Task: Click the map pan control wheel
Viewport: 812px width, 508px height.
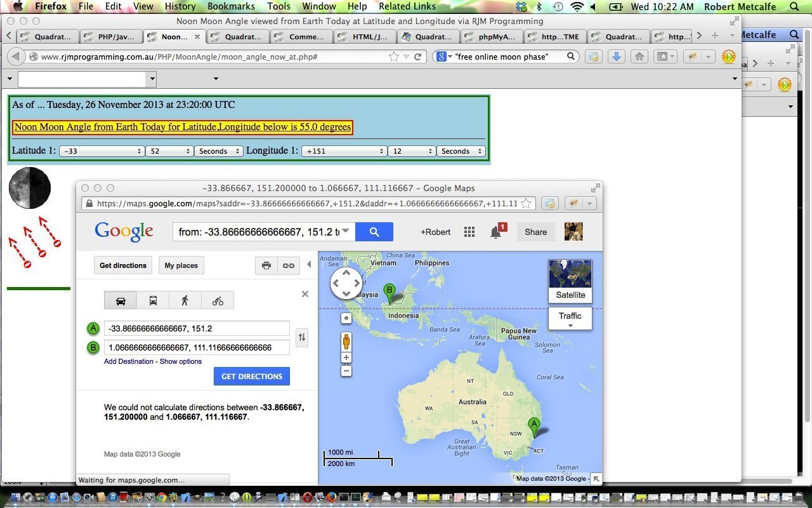Action: (x=346, y=283)
